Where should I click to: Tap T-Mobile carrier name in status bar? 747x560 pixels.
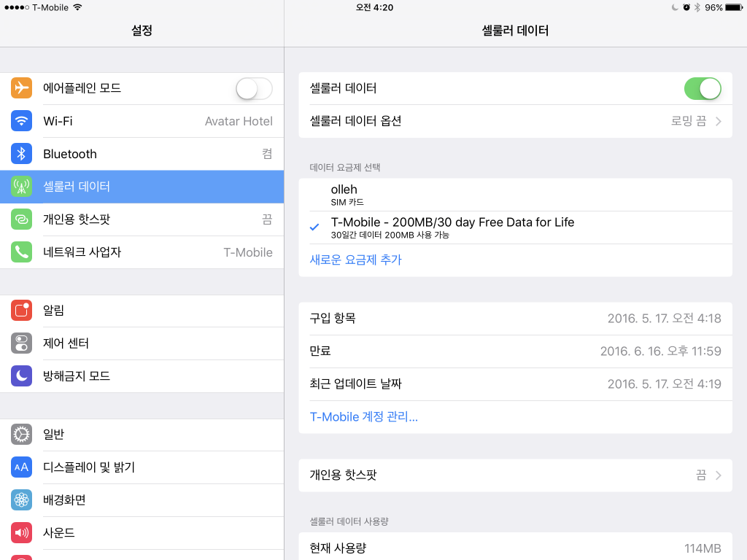click(x=50, y=7)
